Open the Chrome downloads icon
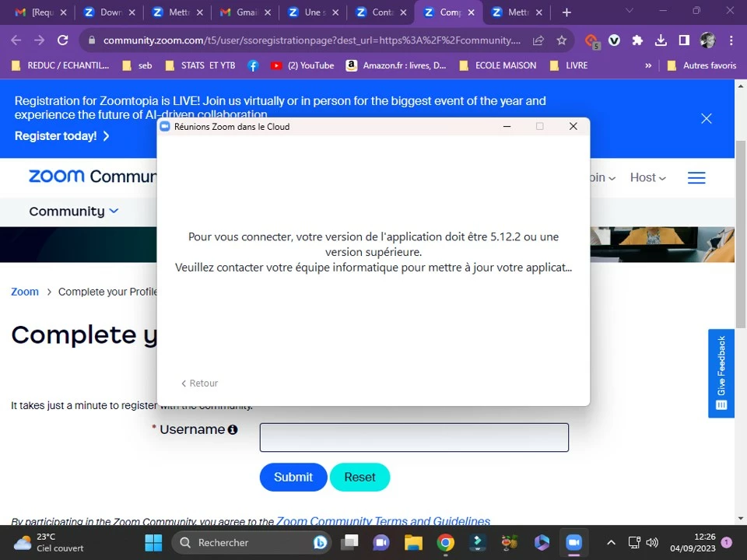The width and height of the screenshot is (747, 560). [x=661, y=40]
